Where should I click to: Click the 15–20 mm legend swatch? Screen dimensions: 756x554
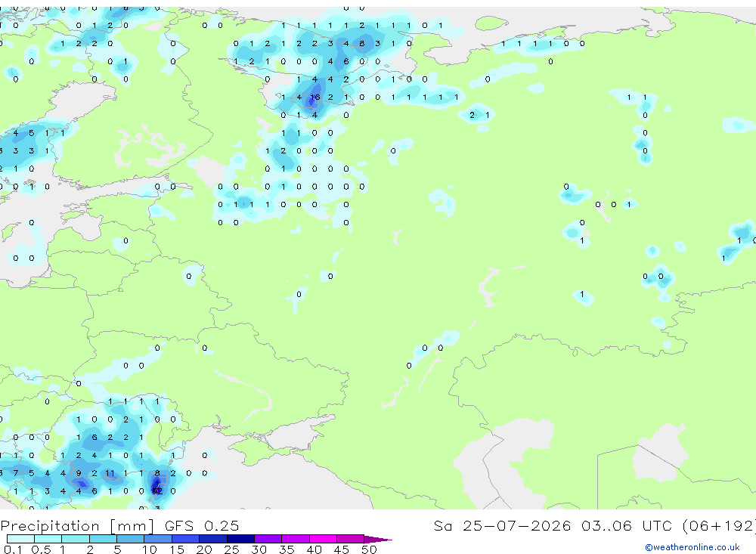pos(186,539)
